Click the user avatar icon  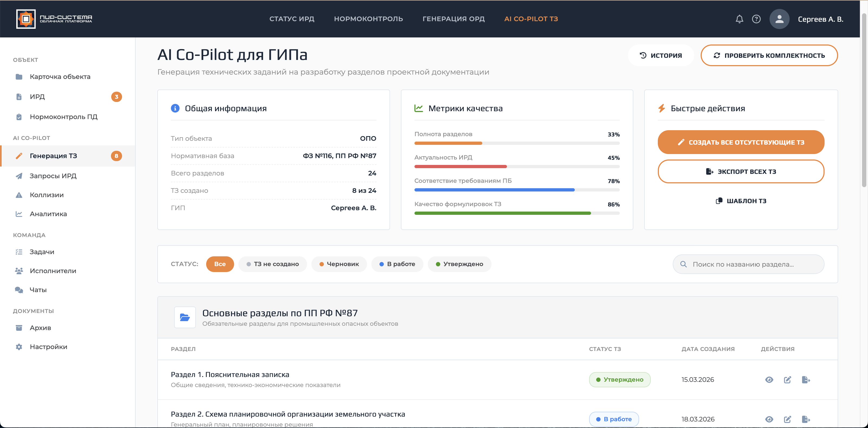tap(779, 19)
